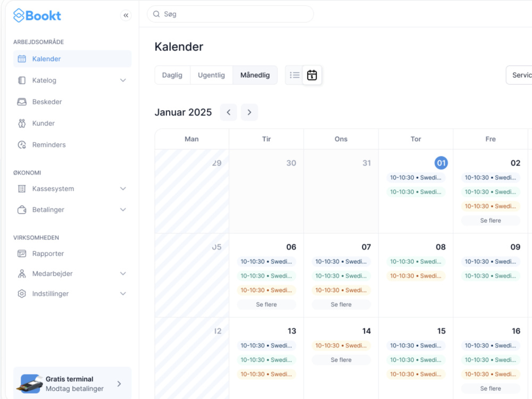Open blue event on day 01
The height and width of the screenshot is (399, 532).
coord(415,178)
